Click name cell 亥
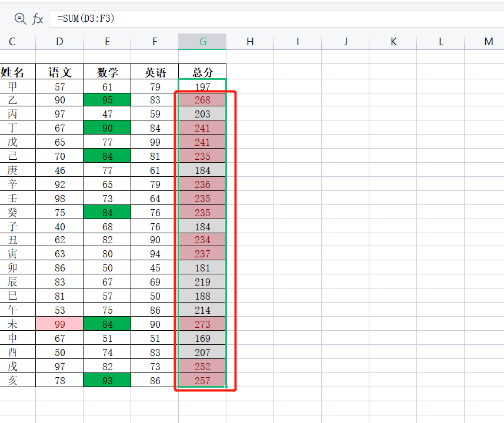 click(x=18, y=380)
